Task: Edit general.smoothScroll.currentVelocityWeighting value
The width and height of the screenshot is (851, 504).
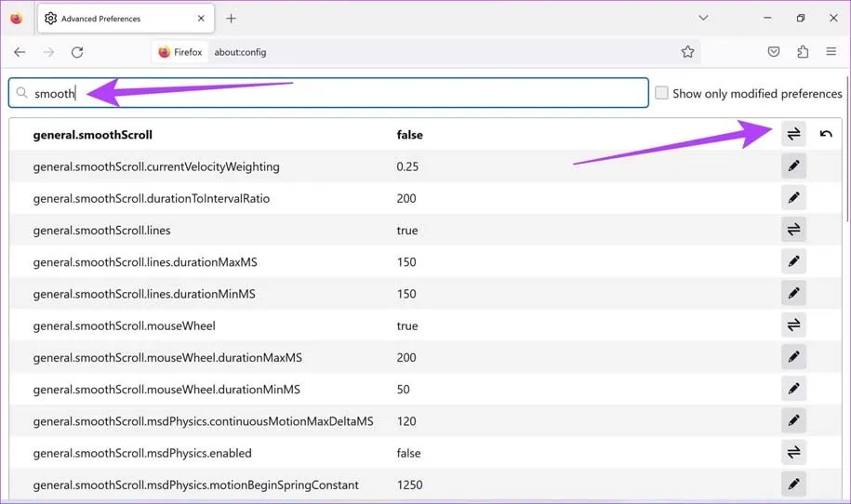Action: pos(793,166)
